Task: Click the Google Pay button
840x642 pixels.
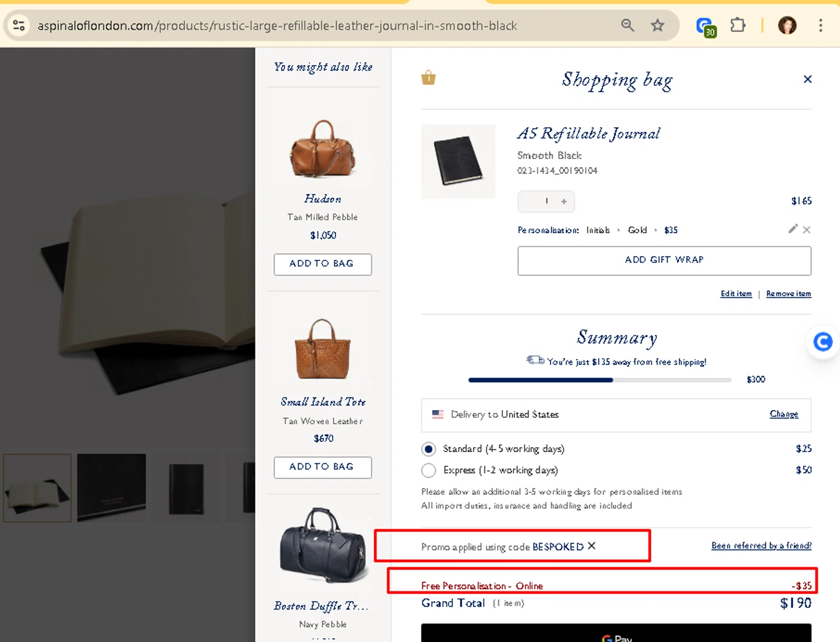Action: (x=616, y=633)
